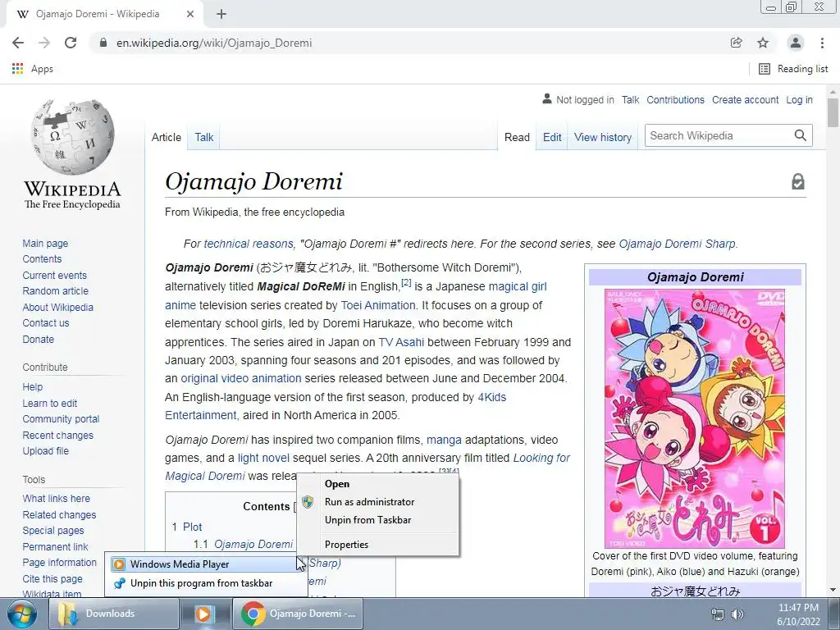Screen dimensions: 840x630
Task: Open the Downloads folder taskbar button
Action: (113, 614)
